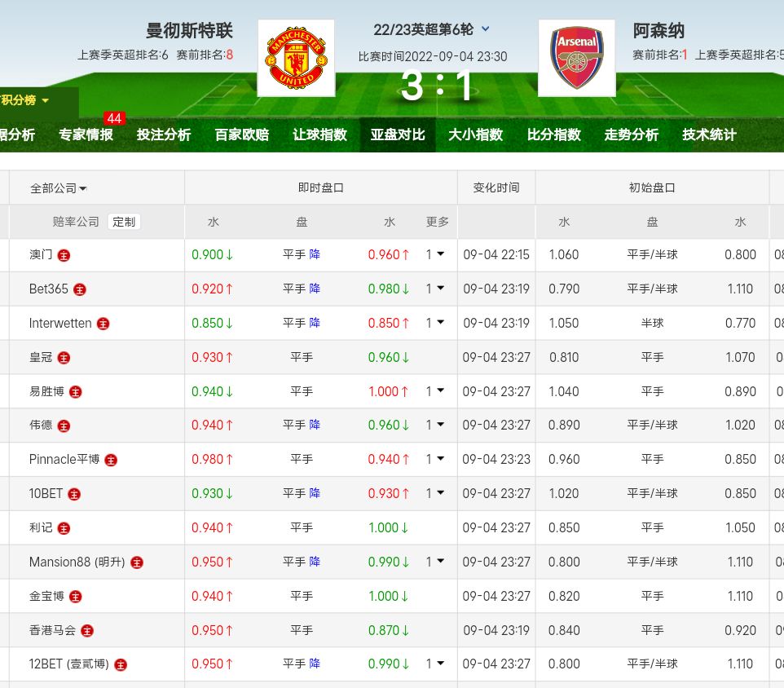Switch to the 百家欧赔 tab
The image size is (784, 688).
[241, 135]
